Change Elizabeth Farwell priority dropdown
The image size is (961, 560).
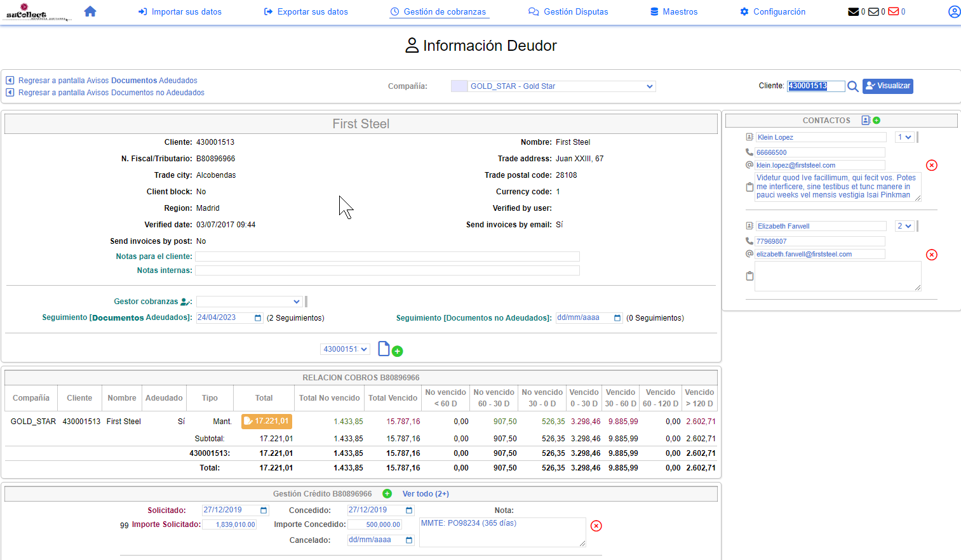point(904,226)
